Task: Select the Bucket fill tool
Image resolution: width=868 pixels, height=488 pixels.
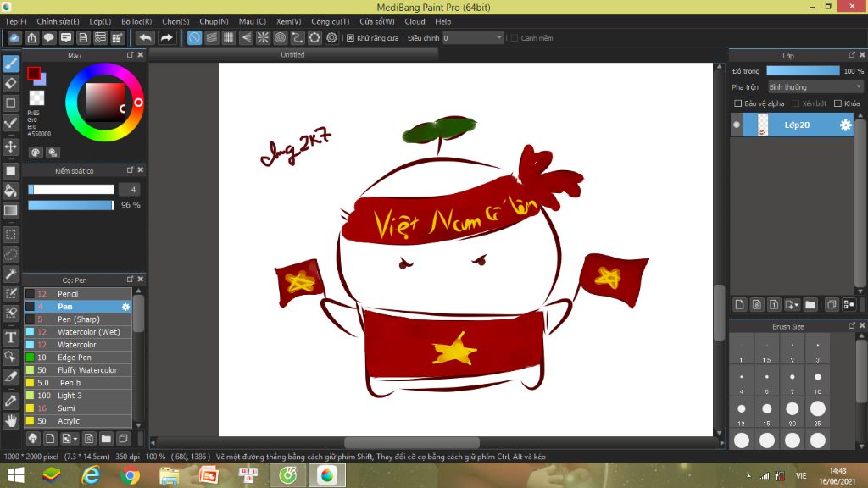Action: pos(10,191)
